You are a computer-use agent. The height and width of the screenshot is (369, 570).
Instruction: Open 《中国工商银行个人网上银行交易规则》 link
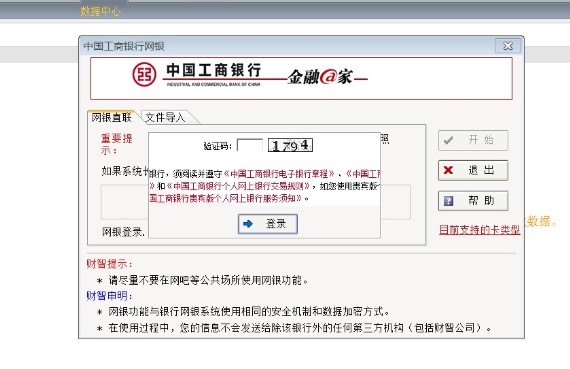238,186
